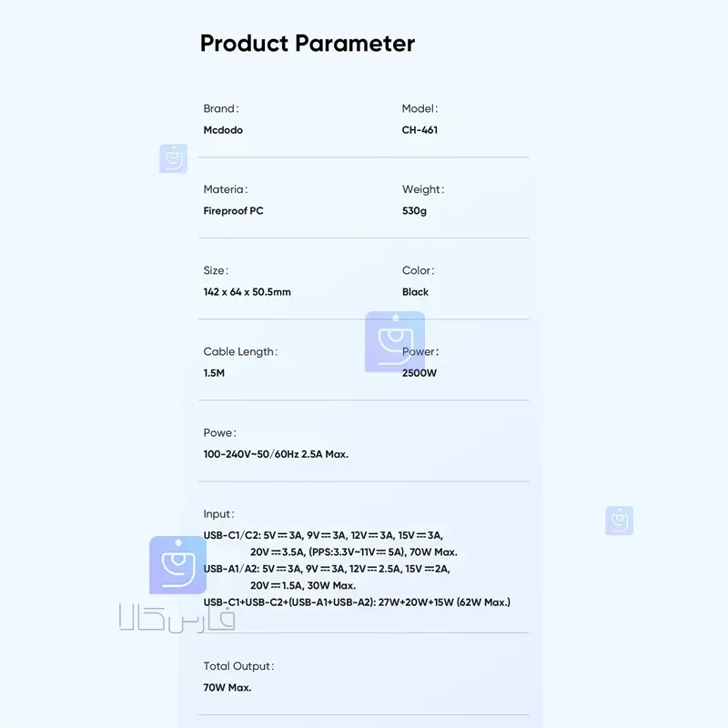
Task: Click the small watermark icon at the right edge
Action: (x=619, y=521)
